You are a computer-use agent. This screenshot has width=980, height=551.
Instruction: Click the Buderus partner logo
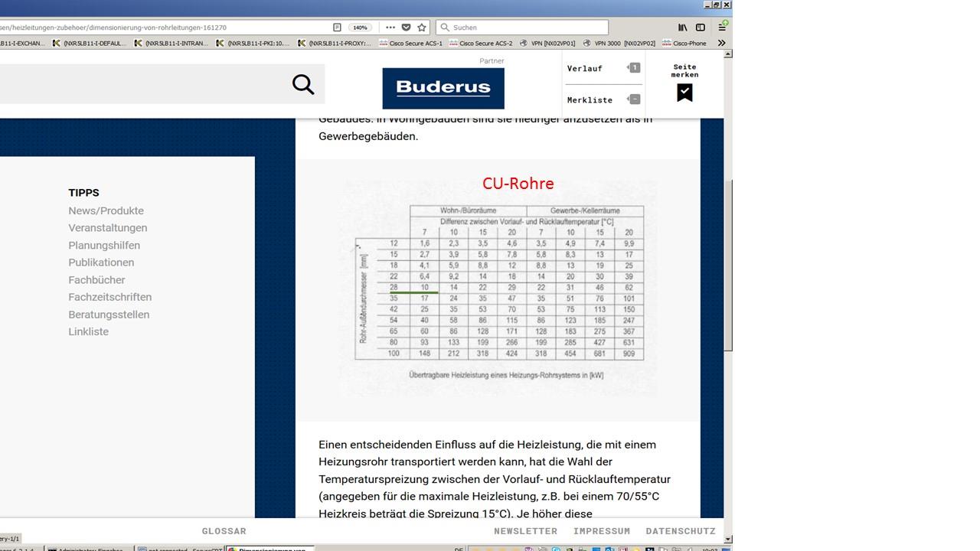[x=443, y=88]
